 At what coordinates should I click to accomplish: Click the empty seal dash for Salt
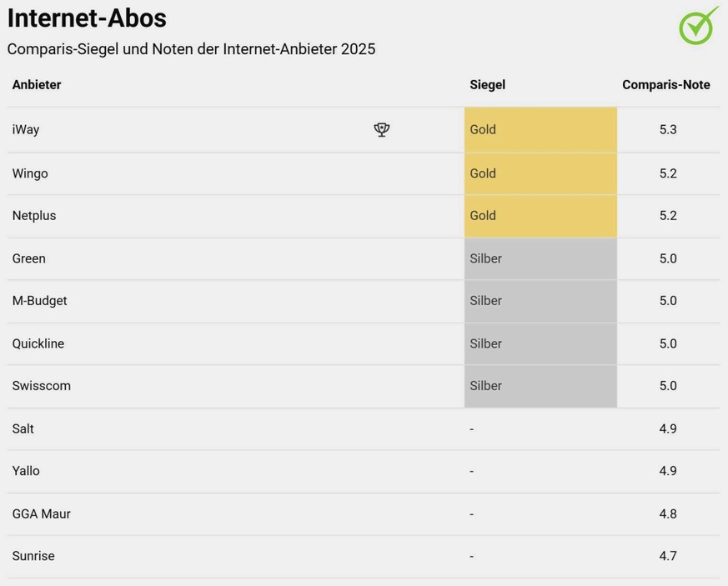pos(472,429)
